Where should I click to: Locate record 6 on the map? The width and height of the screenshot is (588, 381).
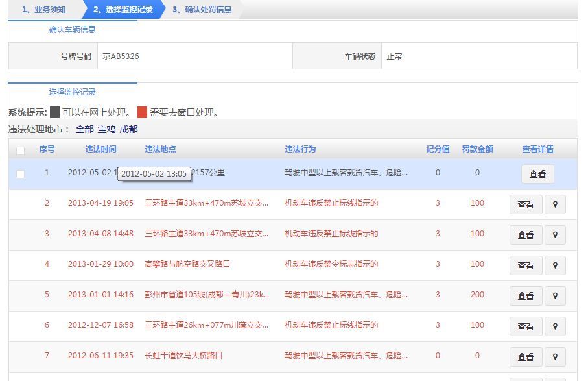point(555,326)
